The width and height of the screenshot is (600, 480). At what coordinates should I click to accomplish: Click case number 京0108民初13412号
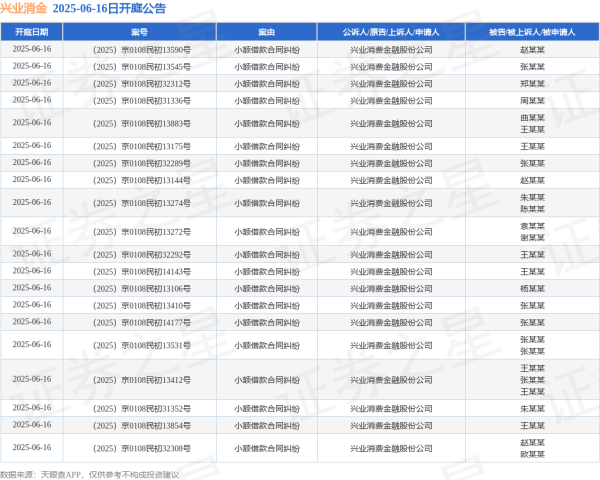click(x=156, y=380)
